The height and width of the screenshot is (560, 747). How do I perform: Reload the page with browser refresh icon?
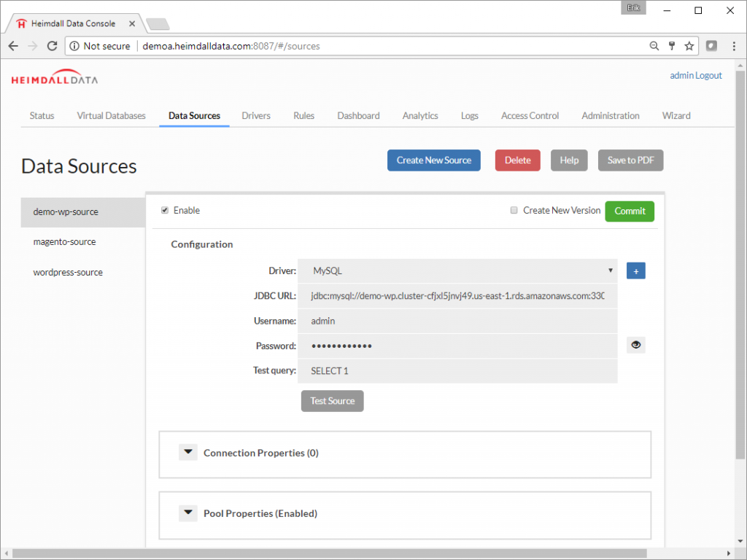[52, 46]
